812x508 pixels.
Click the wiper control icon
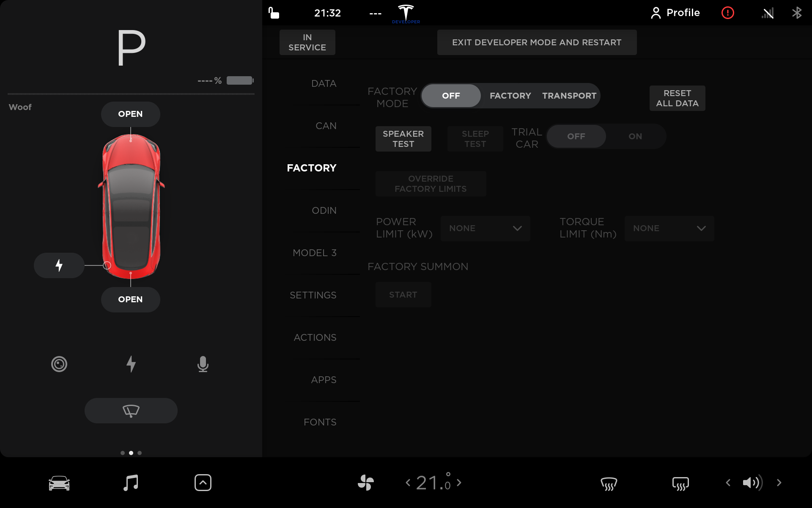tap(130, 410)
